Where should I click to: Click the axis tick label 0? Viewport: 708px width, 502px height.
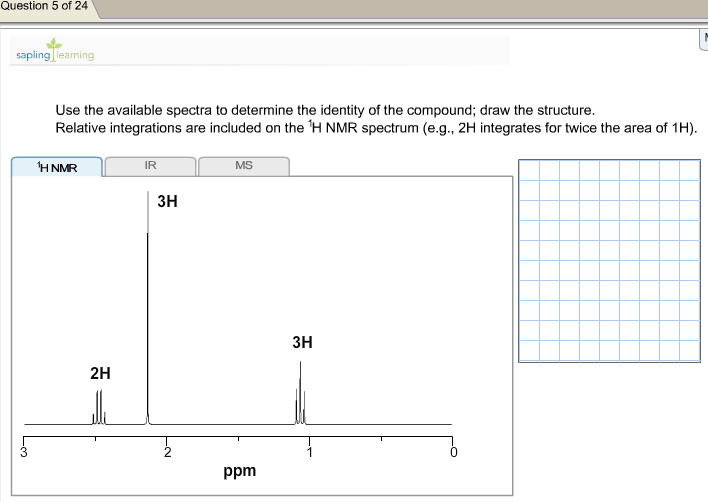(453, 452)
